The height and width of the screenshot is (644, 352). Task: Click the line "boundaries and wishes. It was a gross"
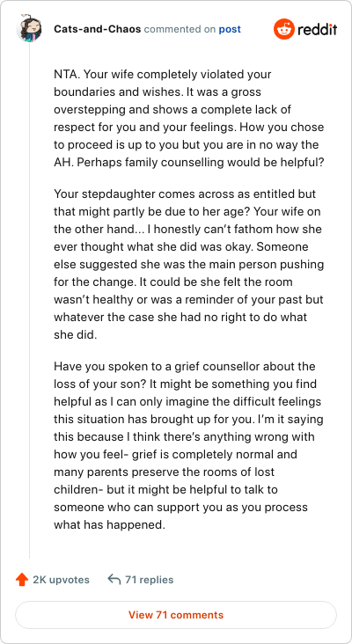(x=158, y=92)
